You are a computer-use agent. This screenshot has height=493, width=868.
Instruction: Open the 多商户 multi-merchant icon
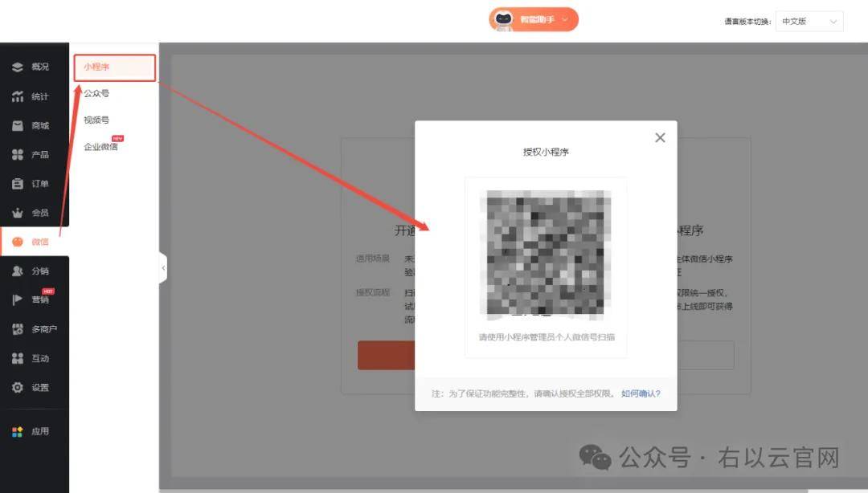(x=18, y=329)
